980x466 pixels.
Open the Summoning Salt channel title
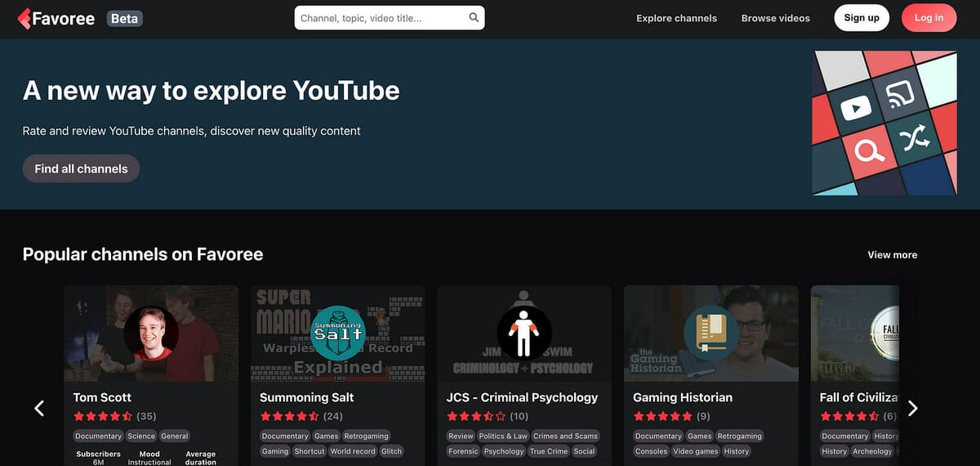click(306, 397)
